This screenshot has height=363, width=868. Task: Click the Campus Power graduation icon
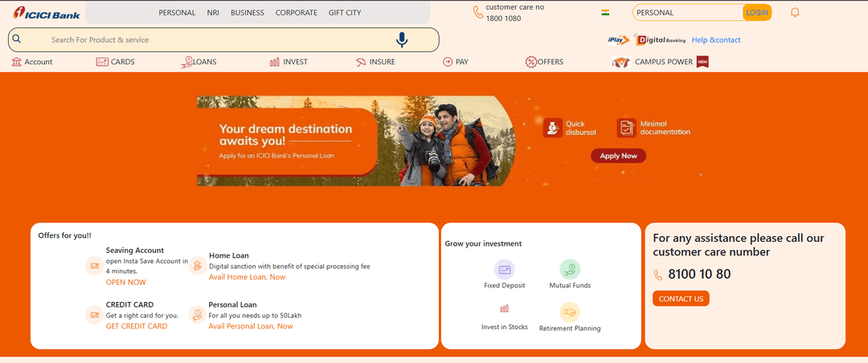tap(621, 62)
